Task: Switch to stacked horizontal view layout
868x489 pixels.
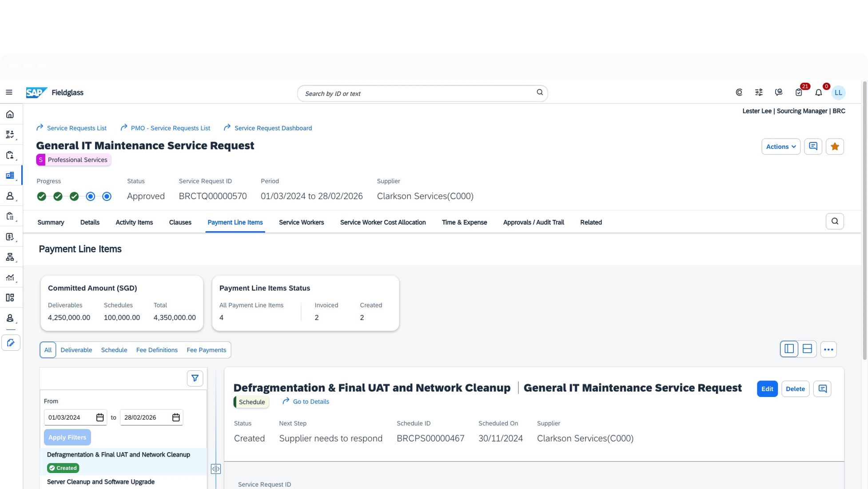Action: coord(807,349)
